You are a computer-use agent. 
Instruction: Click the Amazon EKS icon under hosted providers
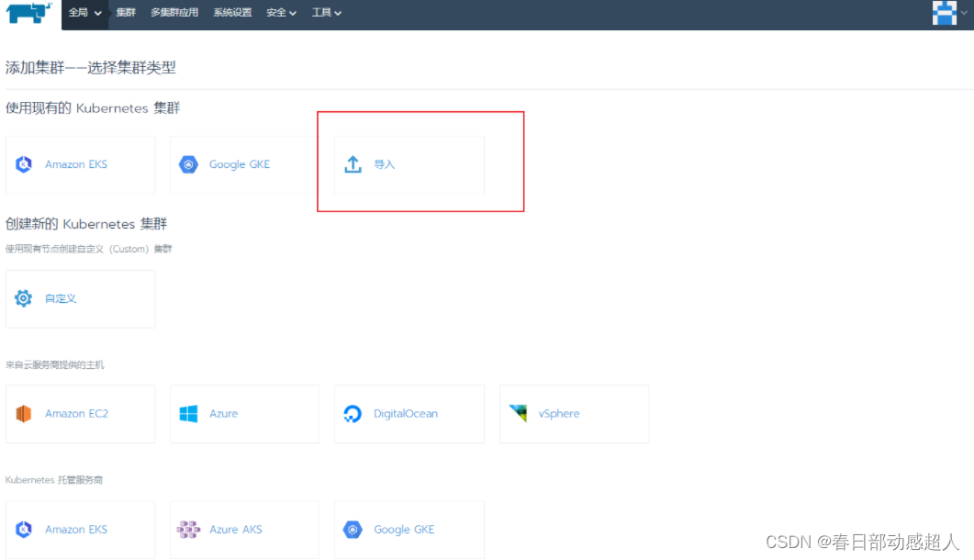[24, 530]
